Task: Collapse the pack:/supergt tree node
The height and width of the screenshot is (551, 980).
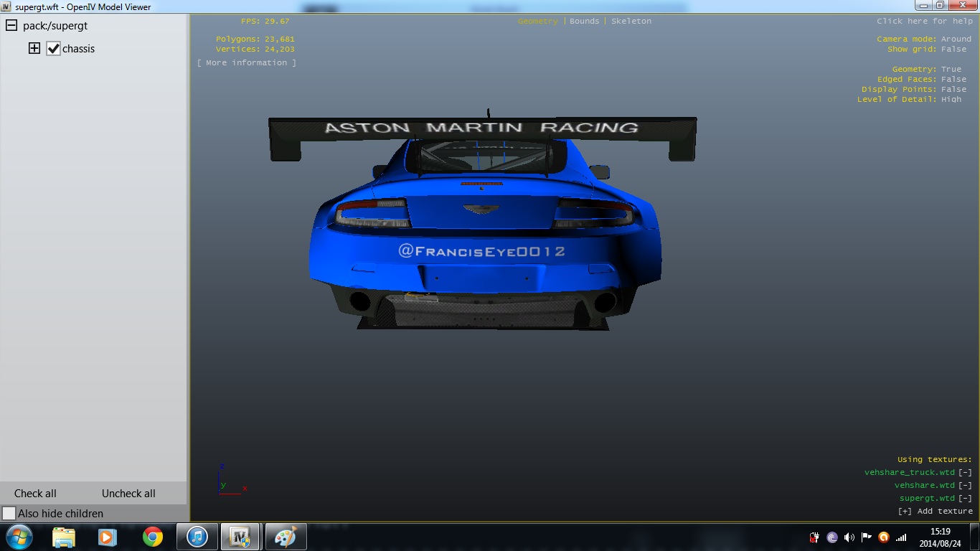Action: point(11,26)
